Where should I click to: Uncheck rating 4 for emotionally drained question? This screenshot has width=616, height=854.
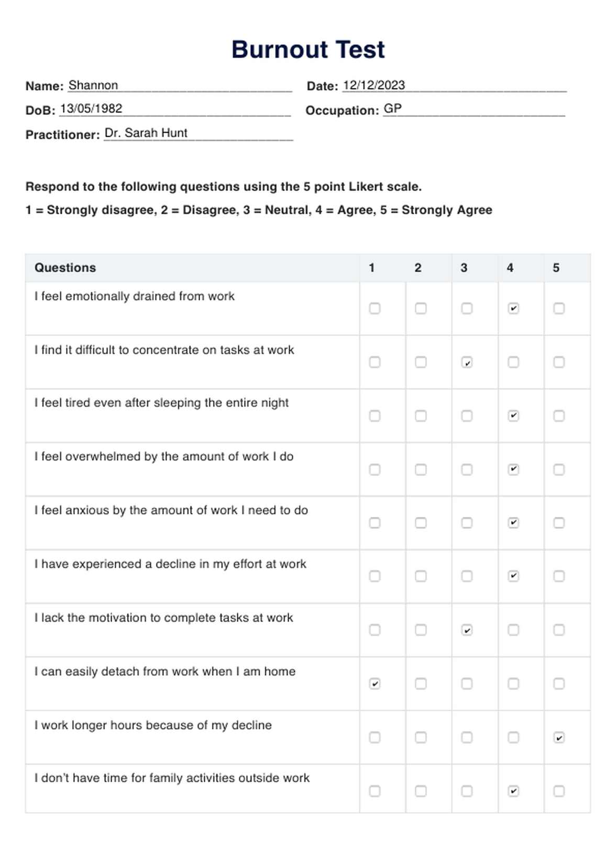pos(513,309)
